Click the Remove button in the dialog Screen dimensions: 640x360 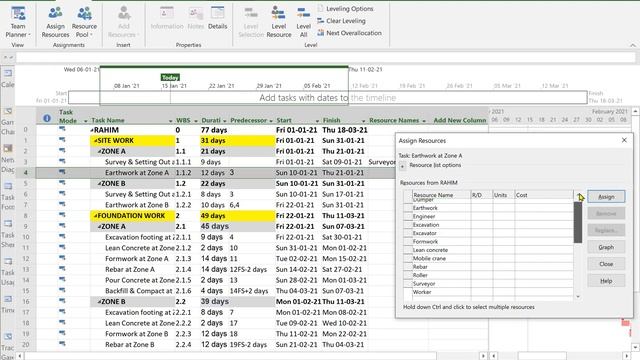point(606,213)
